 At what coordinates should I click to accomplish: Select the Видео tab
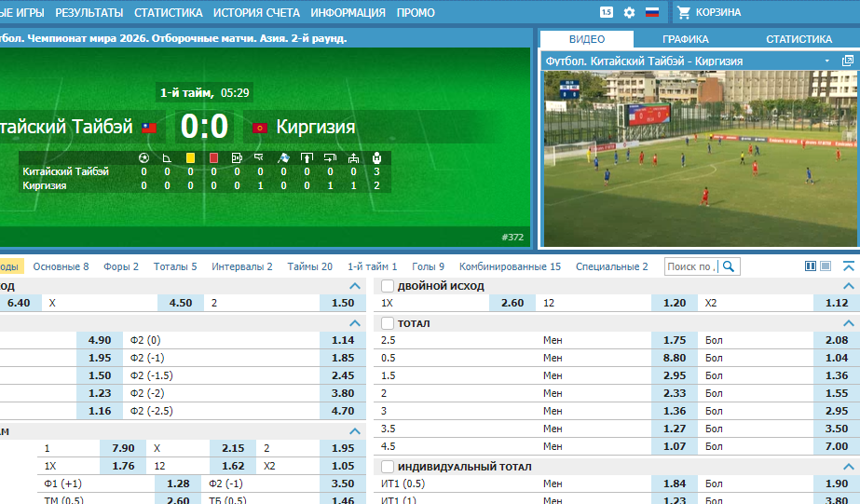pyautogui.click(x=587, y=39)
